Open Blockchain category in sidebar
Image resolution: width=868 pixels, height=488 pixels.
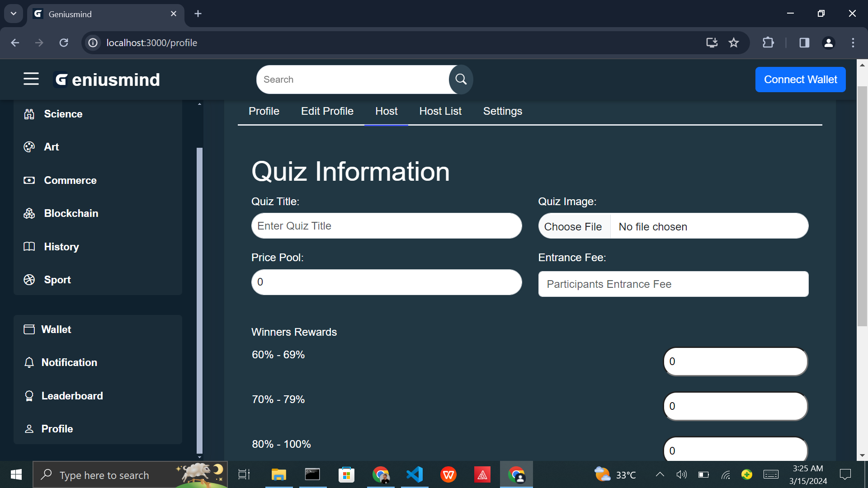point(71,213)
